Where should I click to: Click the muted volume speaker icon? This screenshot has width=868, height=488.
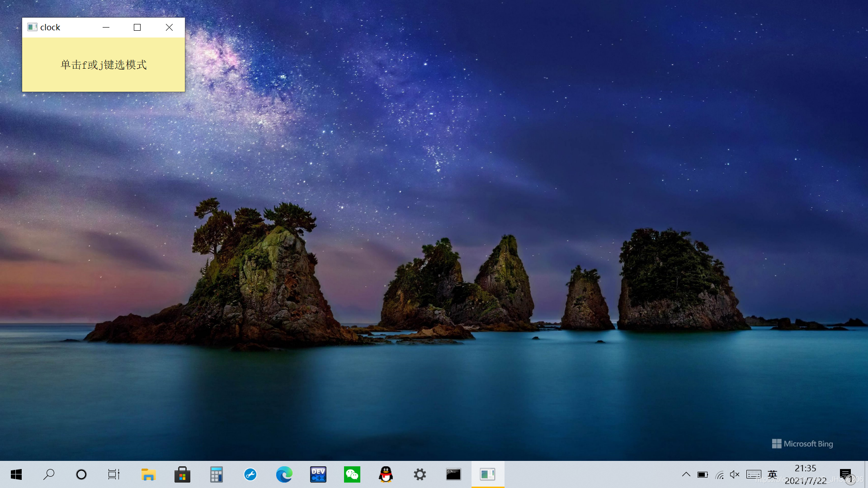click(735, 474)
